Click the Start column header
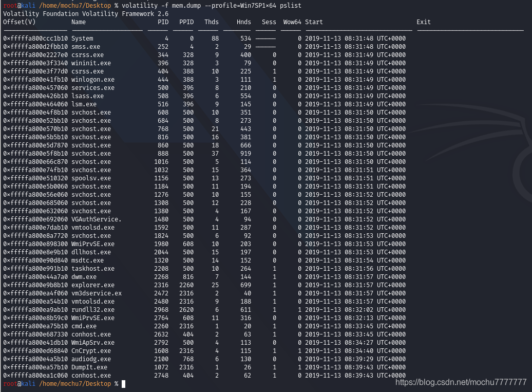Image resolution: width=532 pixels, height=392 pixels. 314,22
